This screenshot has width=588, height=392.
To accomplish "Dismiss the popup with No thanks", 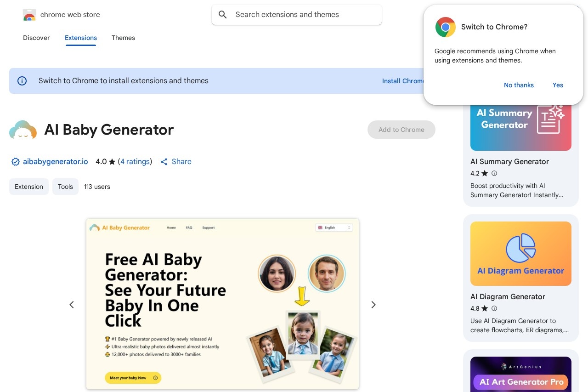I will tap(519, 85).
